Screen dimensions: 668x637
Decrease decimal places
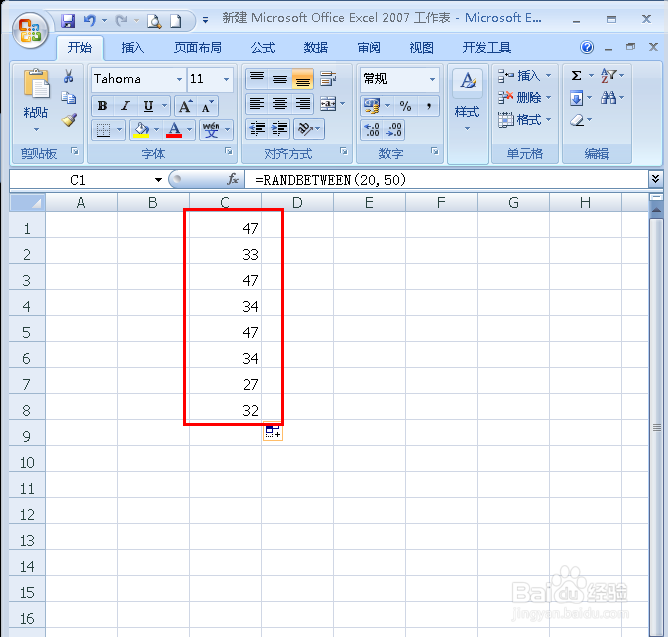[x=394, y=130]
